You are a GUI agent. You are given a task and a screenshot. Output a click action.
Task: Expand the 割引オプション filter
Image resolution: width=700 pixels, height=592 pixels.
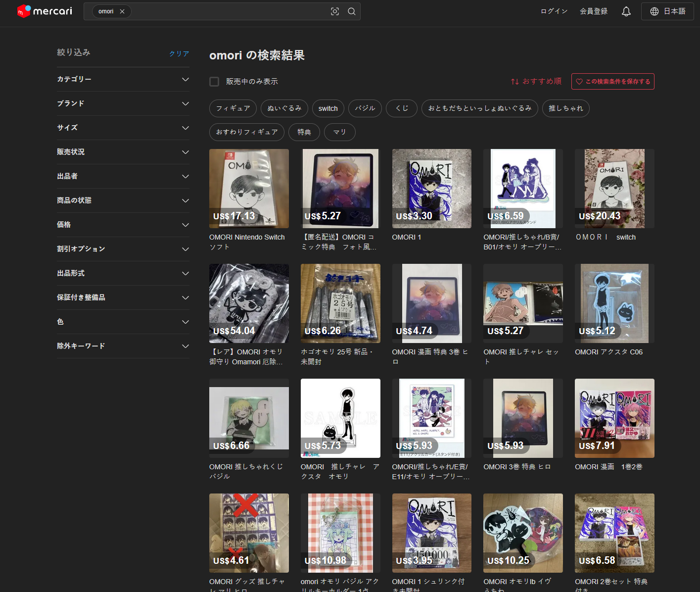[123, 249]
